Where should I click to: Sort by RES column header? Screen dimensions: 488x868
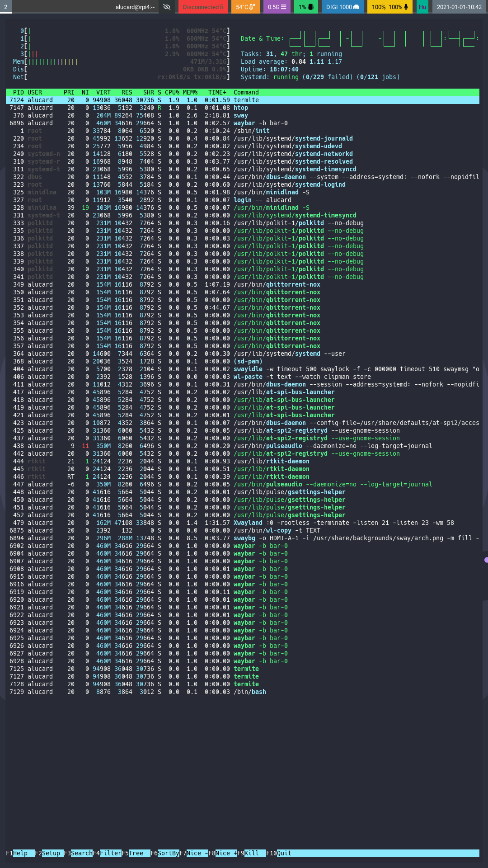click(127, 92)
